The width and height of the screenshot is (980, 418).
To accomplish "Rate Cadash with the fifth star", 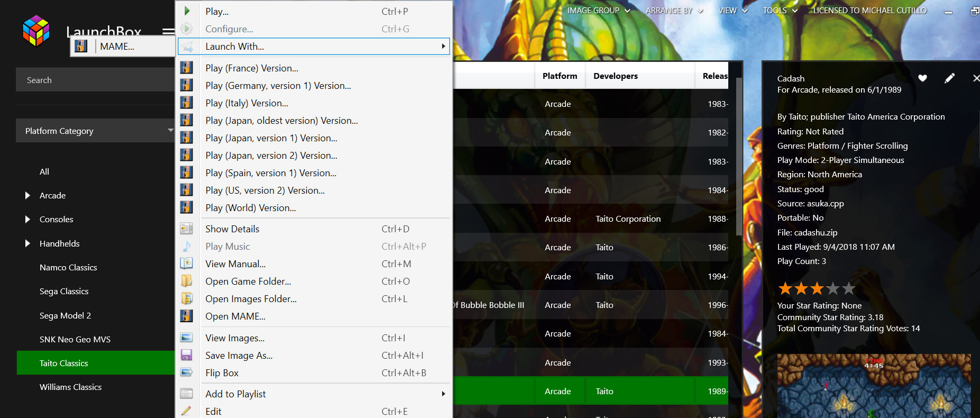I will [849, 288].
